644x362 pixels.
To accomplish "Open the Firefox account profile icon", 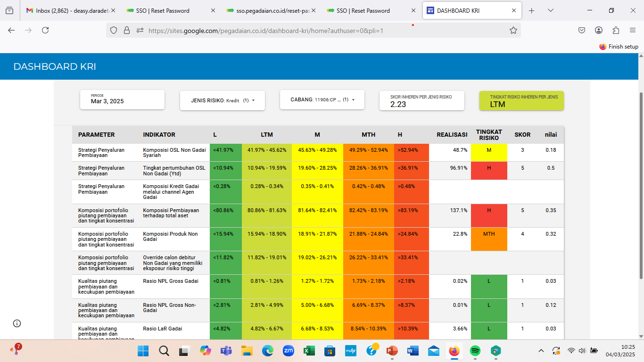I will [x=599, y=30].
